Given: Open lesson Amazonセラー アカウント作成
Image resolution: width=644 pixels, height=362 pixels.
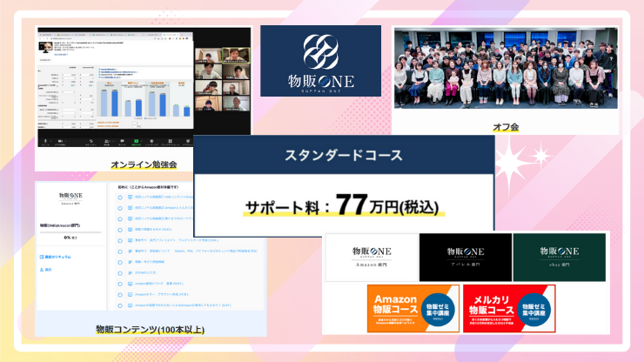Looking at the screenshot, I should [161, 294].
